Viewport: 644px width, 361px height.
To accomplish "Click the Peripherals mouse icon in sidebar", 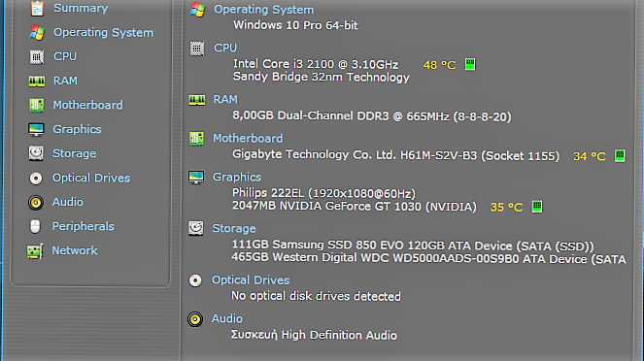I will point(35,226).
